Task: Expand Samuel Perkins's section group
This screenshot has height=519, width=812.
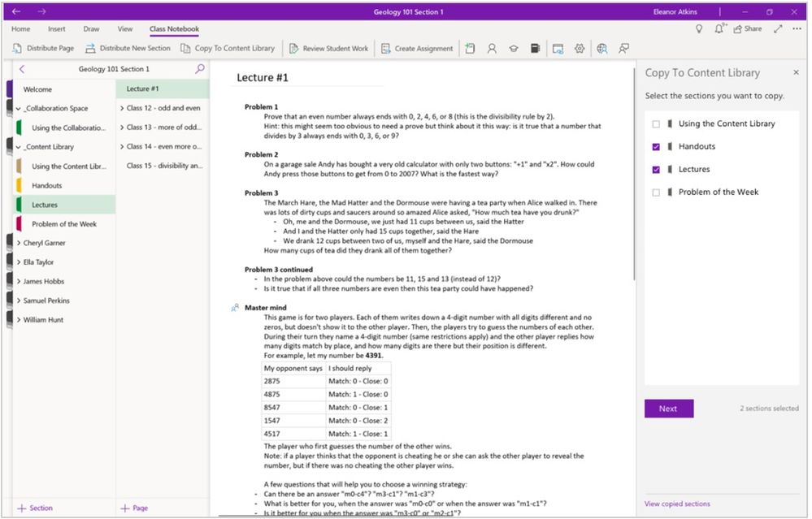Action: (x=19, y=301)
